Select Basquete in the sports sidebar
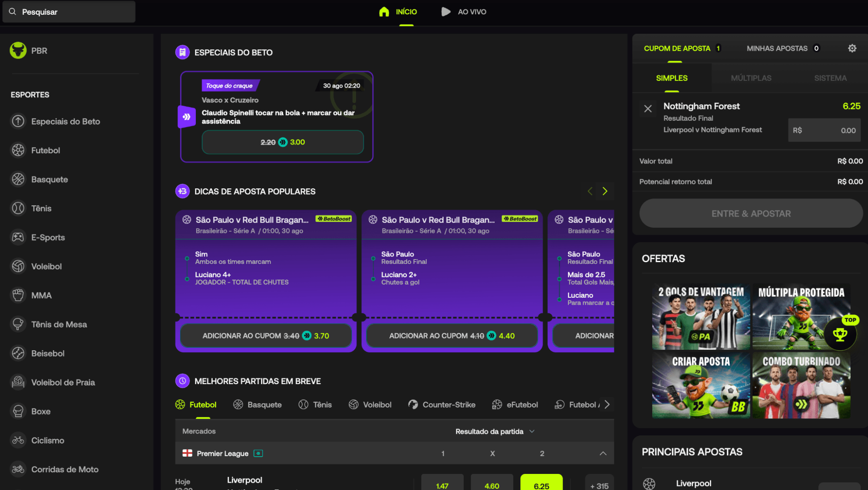The width and height of the screenshot is (868, 490). click(39, 179)
